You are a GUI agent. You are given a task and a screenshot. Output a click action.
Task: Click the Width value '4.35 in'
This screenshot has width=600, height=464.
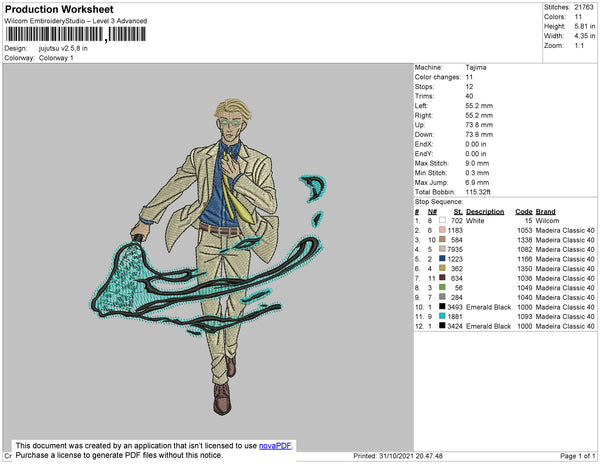point(584,36)
